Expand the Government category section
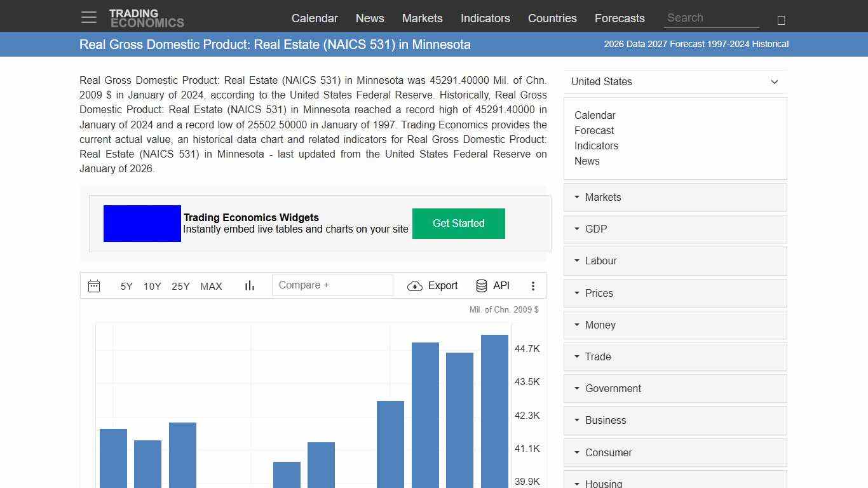 click(x=613, y=388)
